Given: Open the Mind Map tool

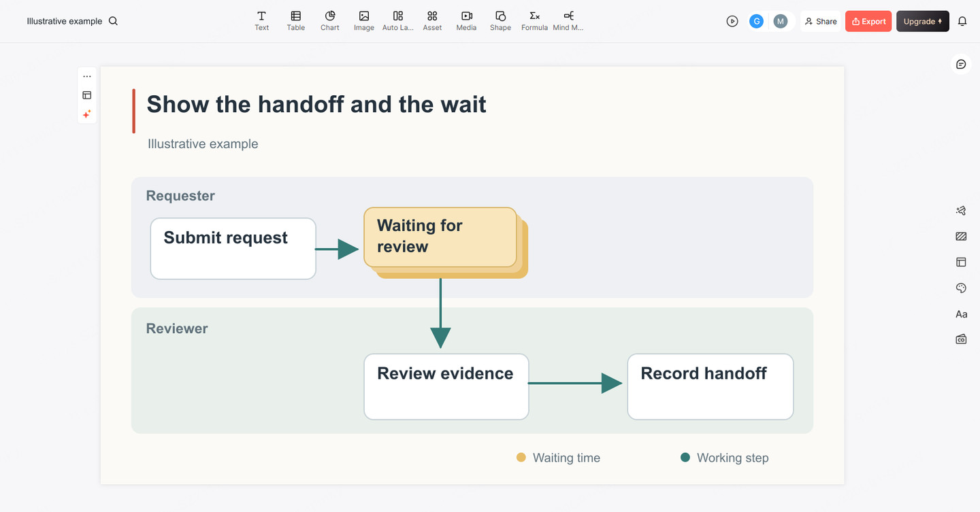Looking at the screenshot, I should tap(568, 20).
